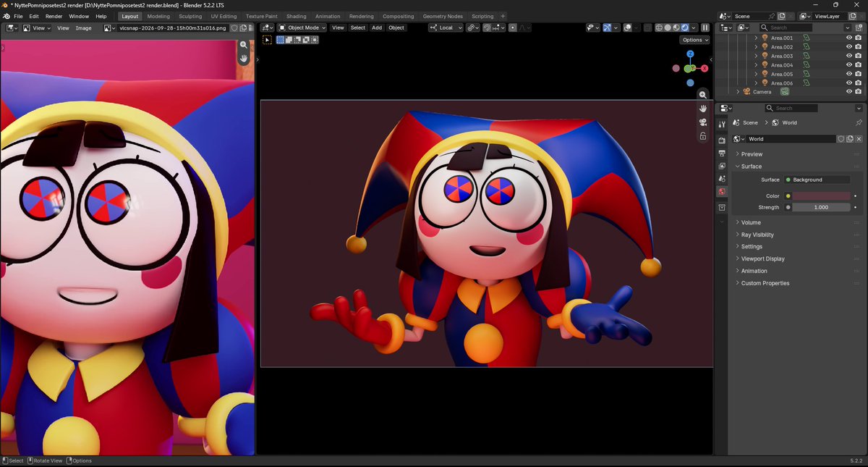
Task: Click the fake user shield for the image
Action: 234,28
